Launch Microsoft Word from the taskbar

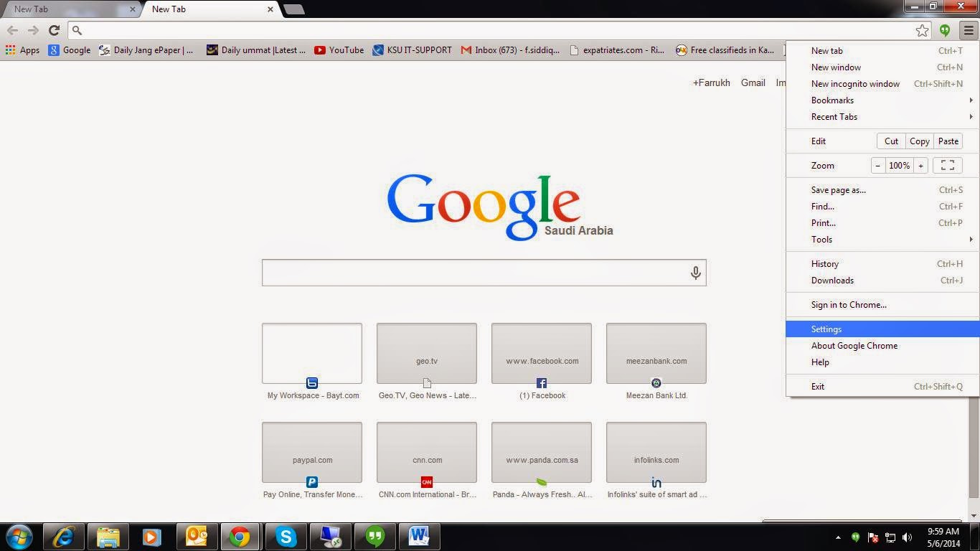coord(420,536)
